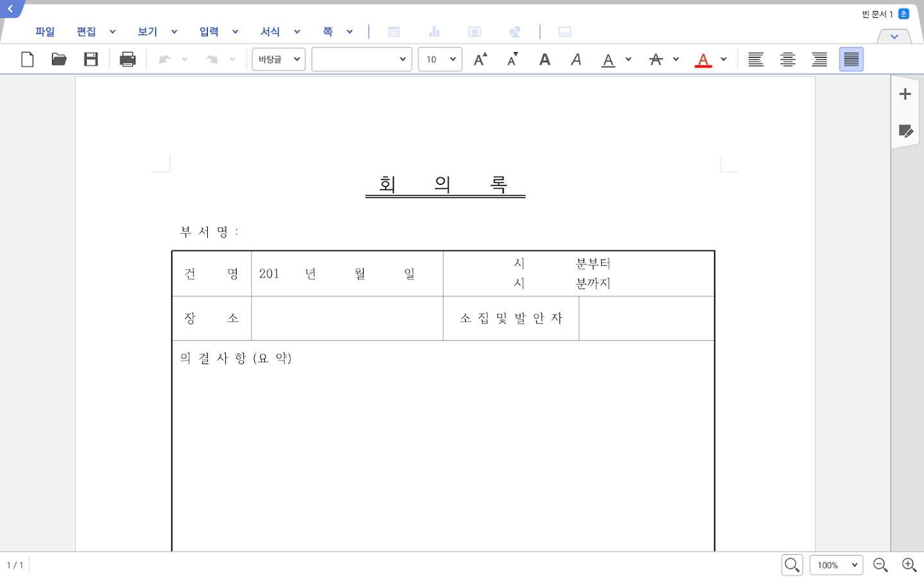The height and width of the screenshot is (578, 924).
Task: Increase the font size one step
Action: pos(480,59)
